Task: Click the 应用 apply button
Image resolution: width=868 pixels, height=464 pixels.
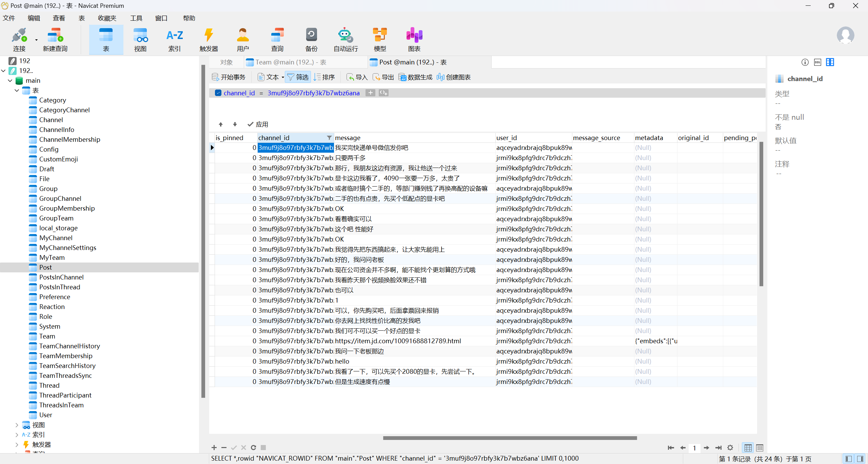Action: [x=258, y=124]
